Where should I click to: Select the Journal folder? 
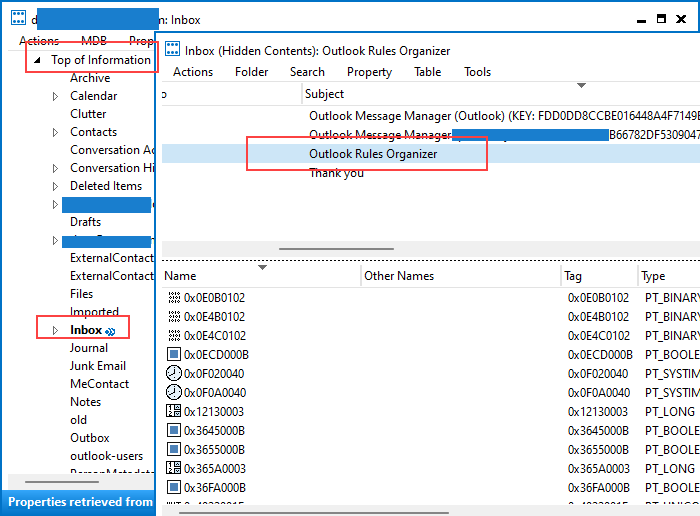click(89, 348)
